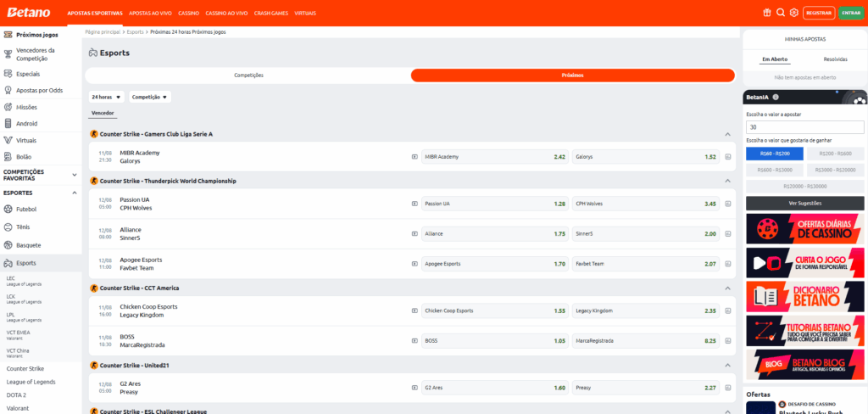Open Crash Games in top navigation
The height and width of the screenshot is (414, 868).
(271, 13)
